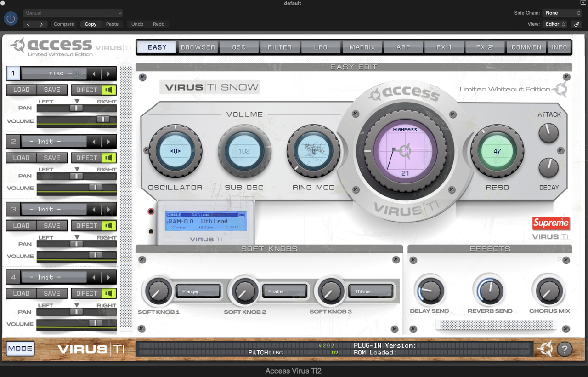This screenshot has height=377, width=588.
Task: Toggle part 4 green speaker monitor icon
Action: point(109,293)
